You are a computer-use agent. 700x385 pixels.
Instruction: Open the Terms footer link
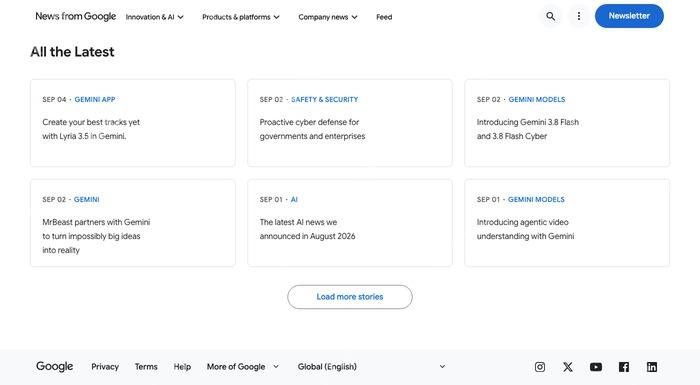coord(146,367)
